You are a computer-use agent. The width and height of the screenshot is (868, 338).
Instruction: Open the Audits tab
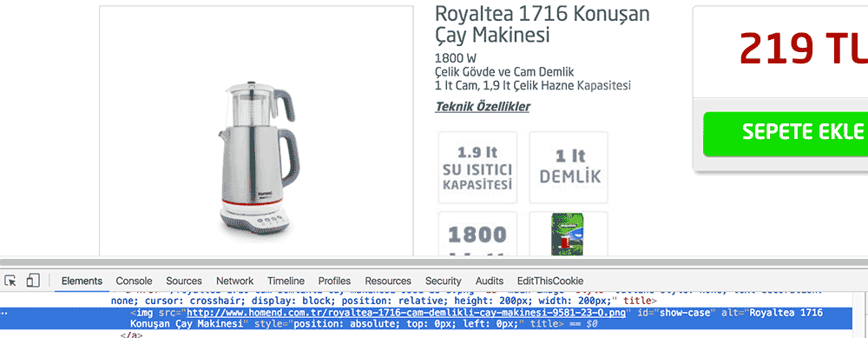[490, 281]
